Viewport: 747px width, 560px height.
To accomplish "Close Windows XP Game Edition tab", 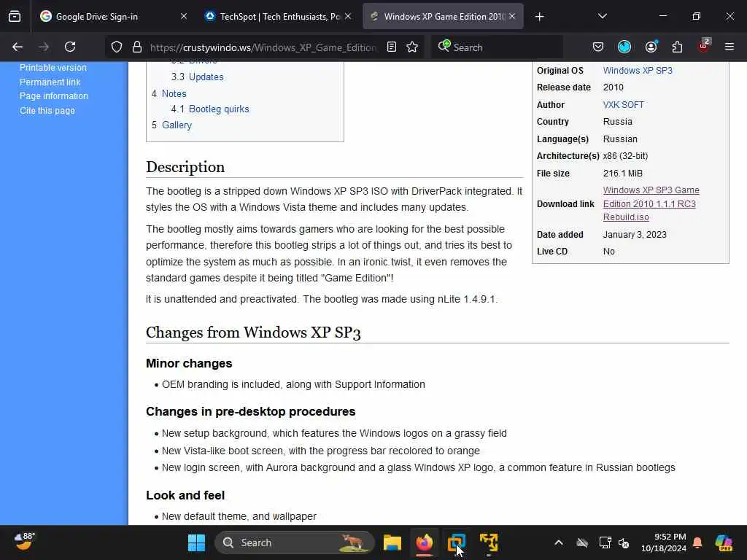I will pyautogui.click(x=512, y=17).
